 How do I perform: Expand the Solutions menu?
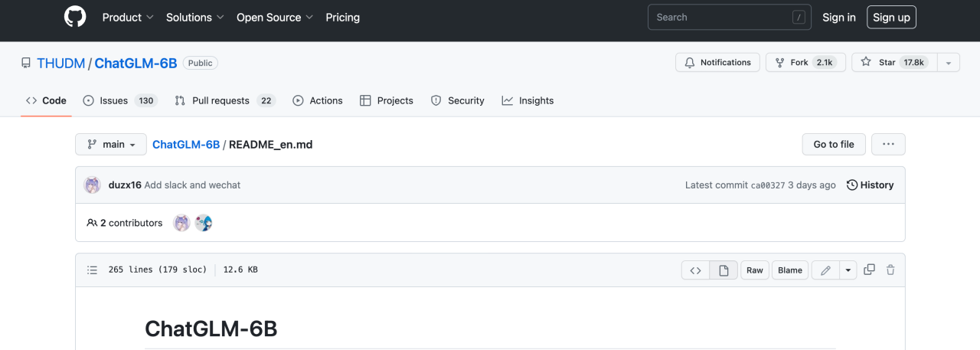click(195, 17)
